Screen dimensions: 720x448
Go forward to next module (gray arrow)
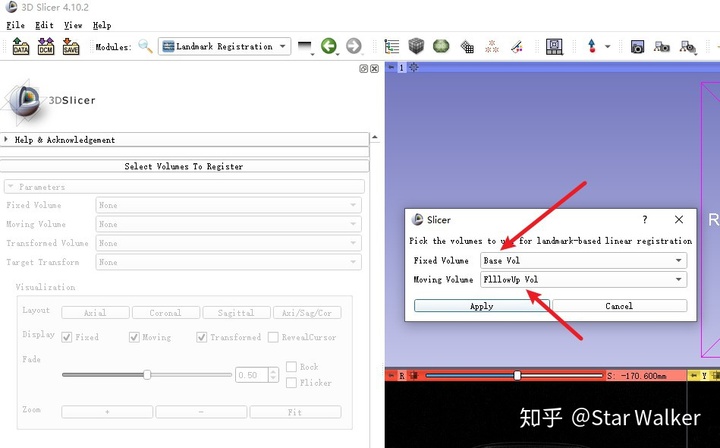coord(354,46)
